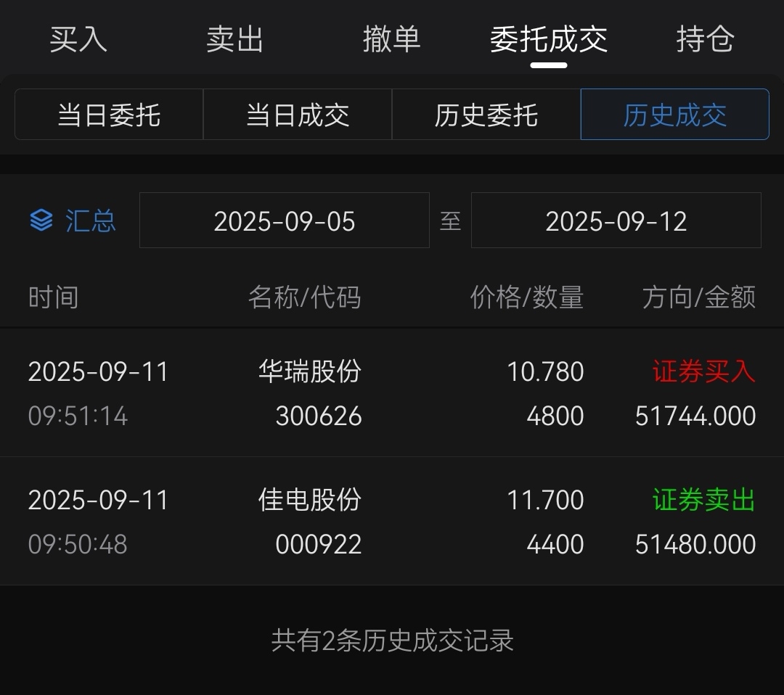Click the 名称/代码 column header

pos(304,297)
